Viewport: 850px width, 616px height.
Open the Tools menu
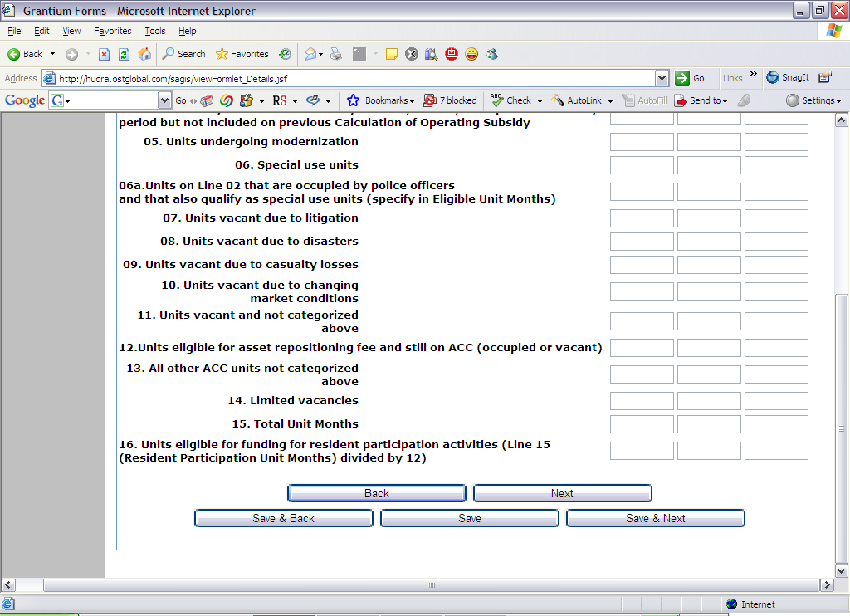(x=155, y=31)
